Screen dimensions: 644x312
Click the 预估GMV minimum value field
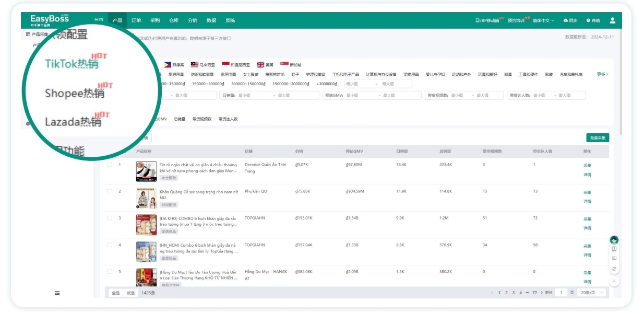click(x=361, y=95)
